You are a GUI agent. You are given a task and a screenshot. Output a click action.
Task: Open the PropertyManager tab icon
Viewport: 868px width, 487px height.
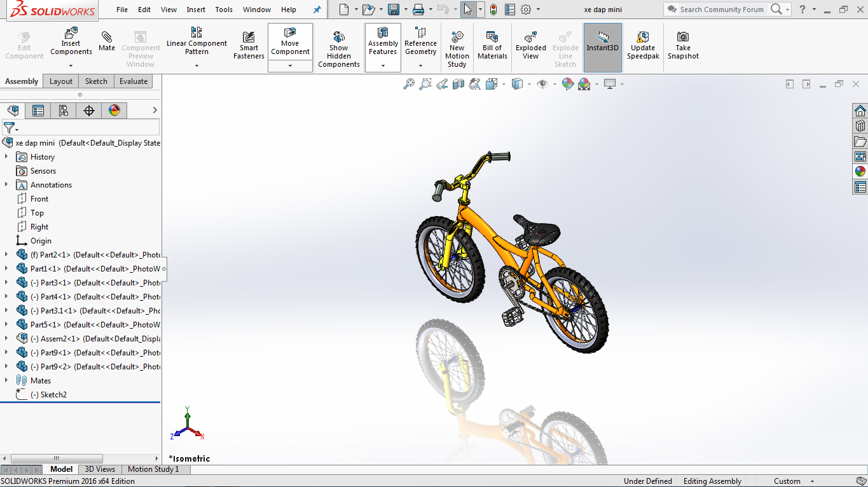(38, 111)
